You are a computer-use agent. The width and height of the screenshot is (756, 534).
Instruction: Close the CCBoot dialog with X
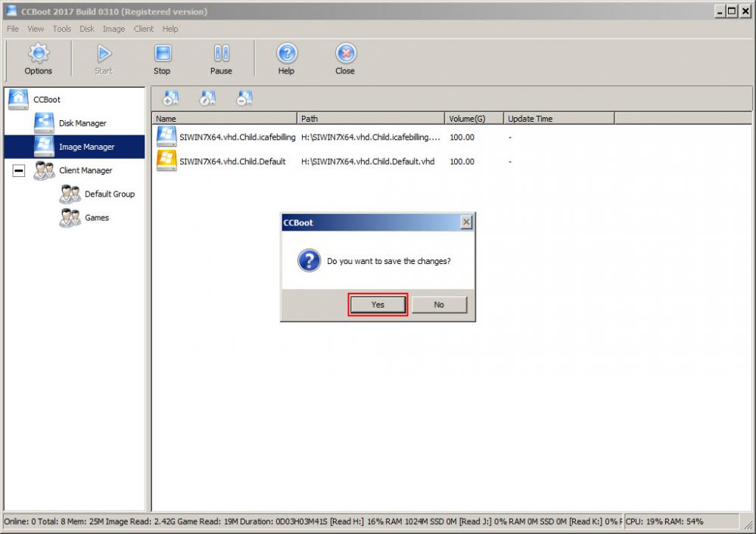(466, 222)
